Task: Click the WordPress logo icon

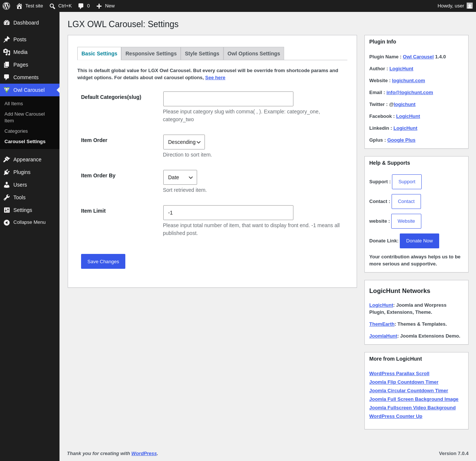Action: tap(6, 6)
